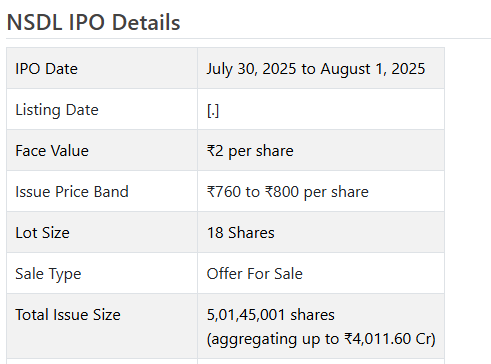Click the July 30, 2025 date value
This screenshot has height=364, width=491.
click(251, 69)
